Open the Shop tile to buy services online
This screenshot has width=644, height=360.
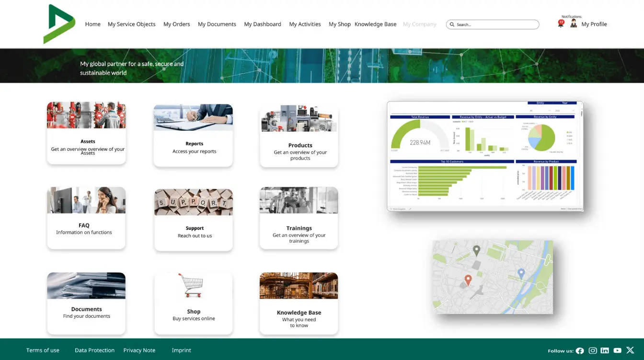(193, 303)
